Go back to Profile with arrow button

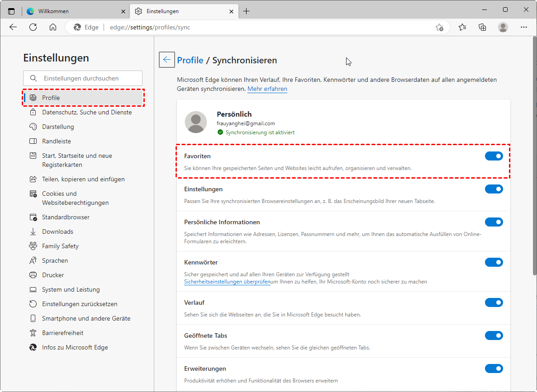pos(167,60)
